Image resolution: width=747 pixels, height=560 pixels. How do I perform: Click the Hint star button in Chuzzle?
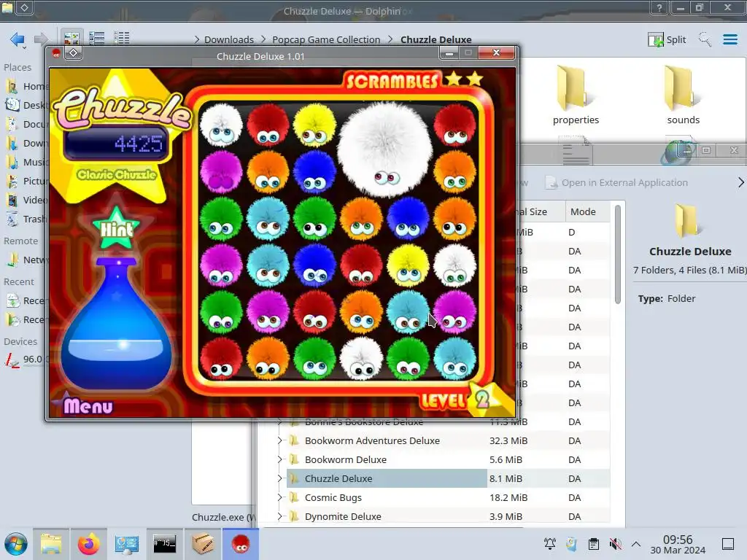pyautogui.click(x=116, y=227)
